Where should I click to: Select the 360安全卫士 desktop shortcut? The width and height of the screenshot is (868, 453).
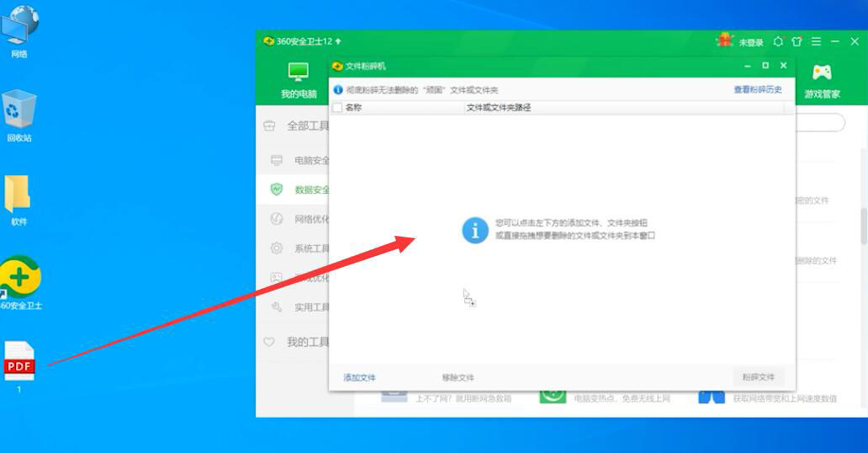(x=20, y=283)
